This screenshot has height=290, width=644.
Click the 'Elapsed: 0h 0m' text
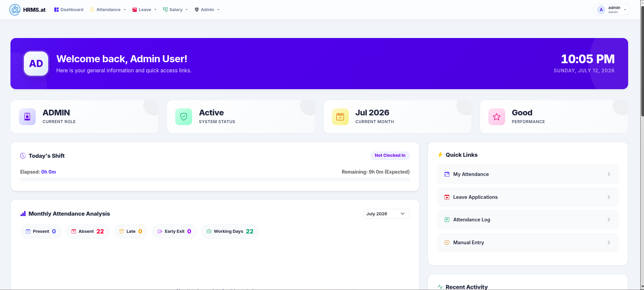point(38,172)
